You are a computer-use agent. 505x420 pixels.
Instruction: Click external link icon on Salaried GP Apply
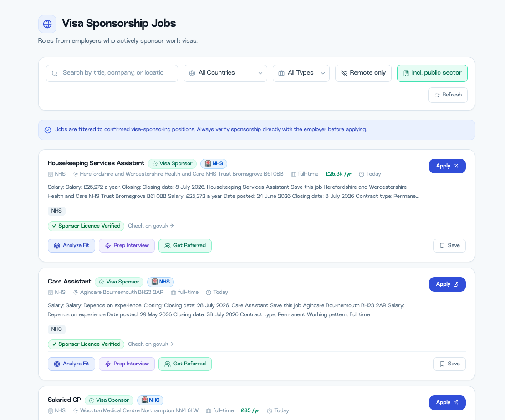(456, 403)
